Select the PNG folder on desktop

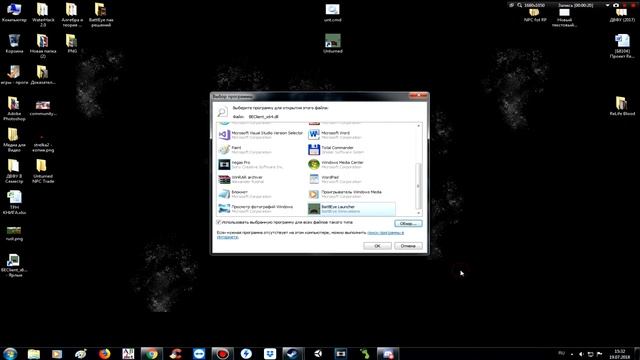(72, 44)
